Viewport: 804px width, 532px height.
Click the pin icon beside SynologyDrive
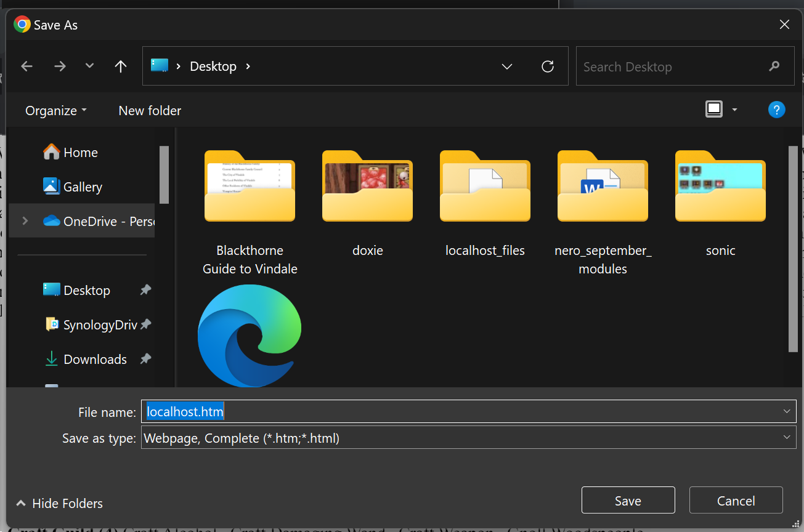point(145,324)
